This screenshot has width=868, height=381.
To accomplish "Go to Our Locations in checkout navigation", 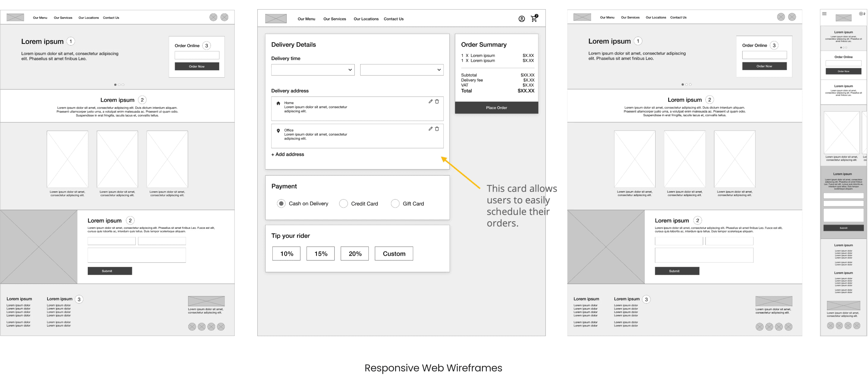I will 366,19.
